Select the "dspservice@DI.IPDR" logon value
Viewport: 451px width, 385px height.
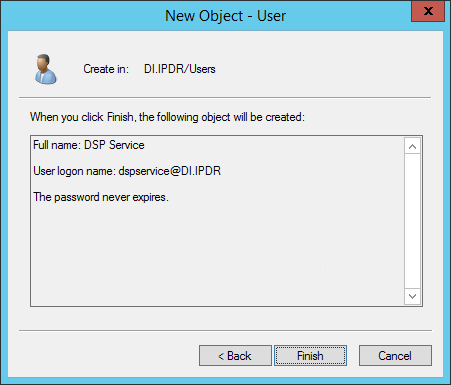pos(170,171)
